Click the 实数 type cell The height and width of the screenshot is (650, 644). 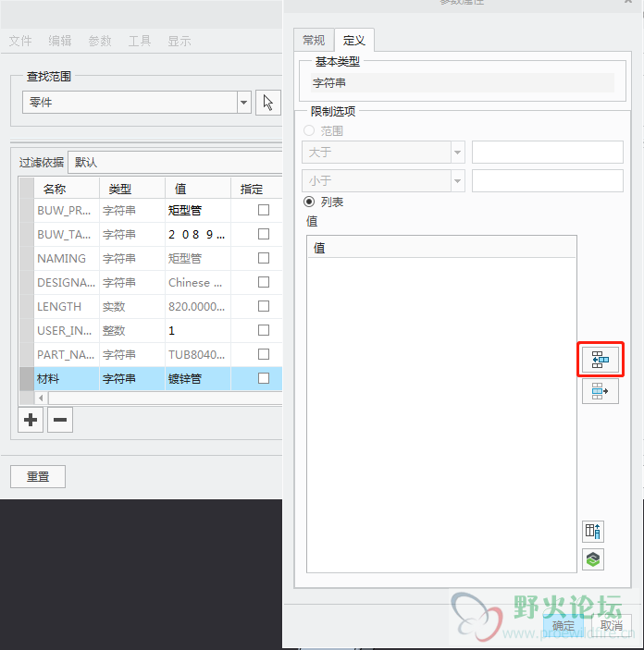click(x=132, y=306)
